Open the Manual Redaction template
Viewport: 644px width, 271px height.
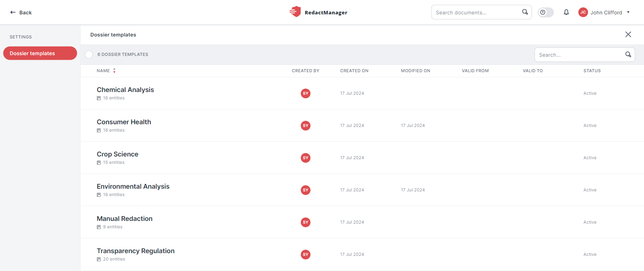(124, 219)
